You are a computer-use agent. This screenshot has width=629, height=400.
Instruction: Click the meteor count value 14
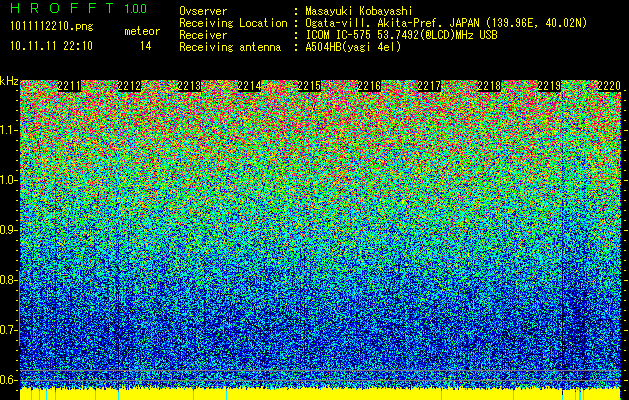[x=146, y=46]
